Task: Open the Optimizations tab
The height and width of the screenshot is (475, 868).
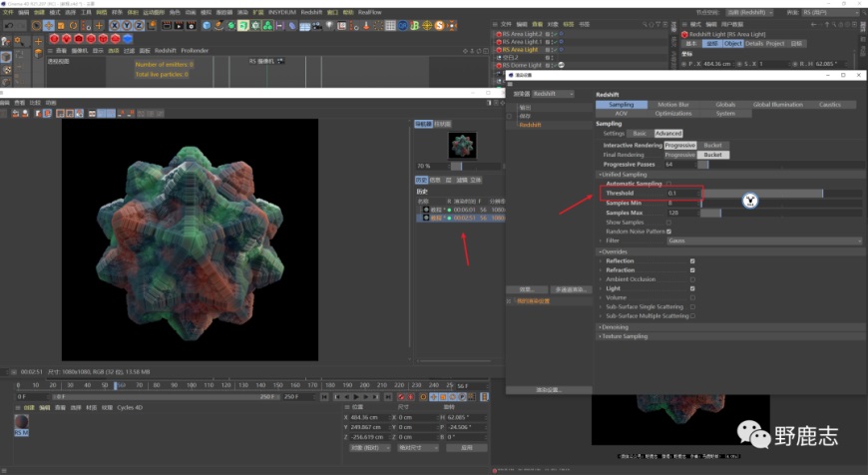Action: pos(673,114)
